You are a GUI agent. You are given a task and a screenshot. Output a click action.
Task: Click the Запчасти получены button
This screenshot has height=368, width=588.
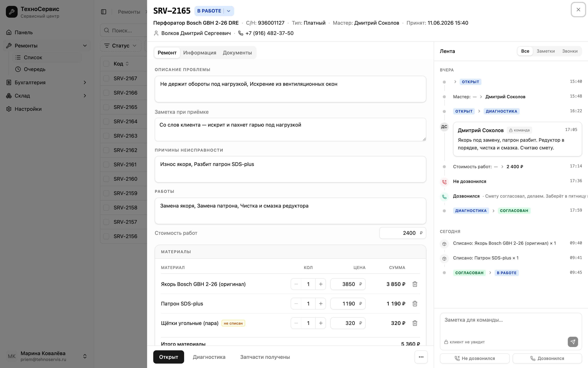265,357
